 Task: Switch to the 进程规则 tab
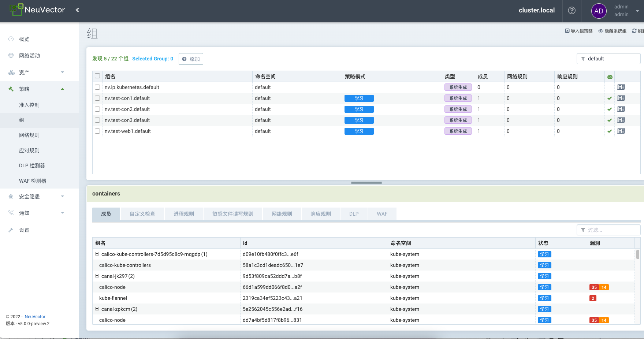(x=184, y=214)
